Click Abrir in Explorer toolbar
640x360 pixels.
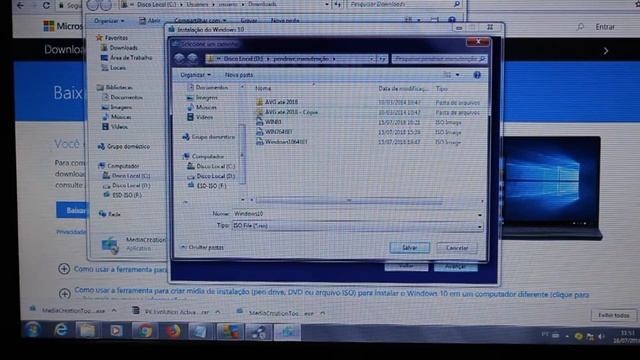(150, 20)
